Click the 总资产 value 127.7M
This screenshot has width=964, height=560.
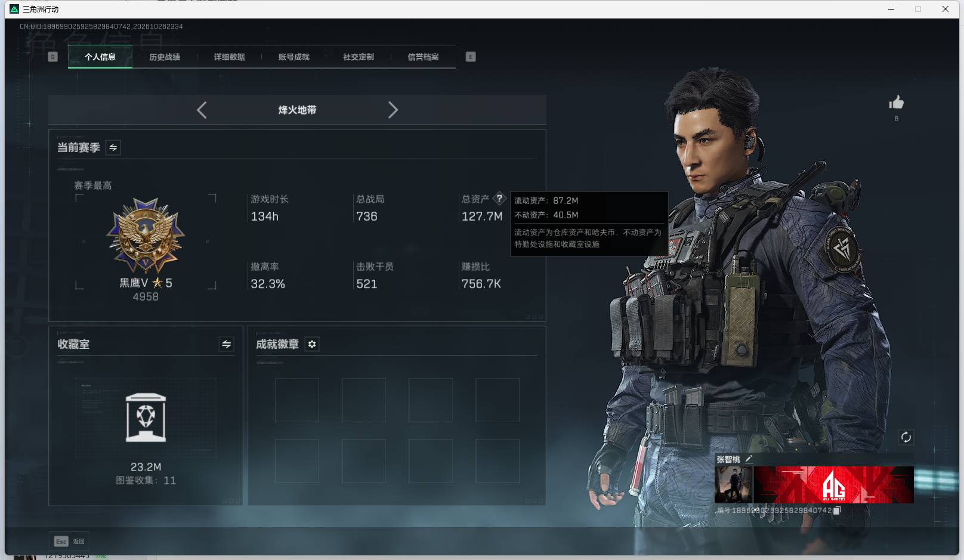(x=482, y=216)
